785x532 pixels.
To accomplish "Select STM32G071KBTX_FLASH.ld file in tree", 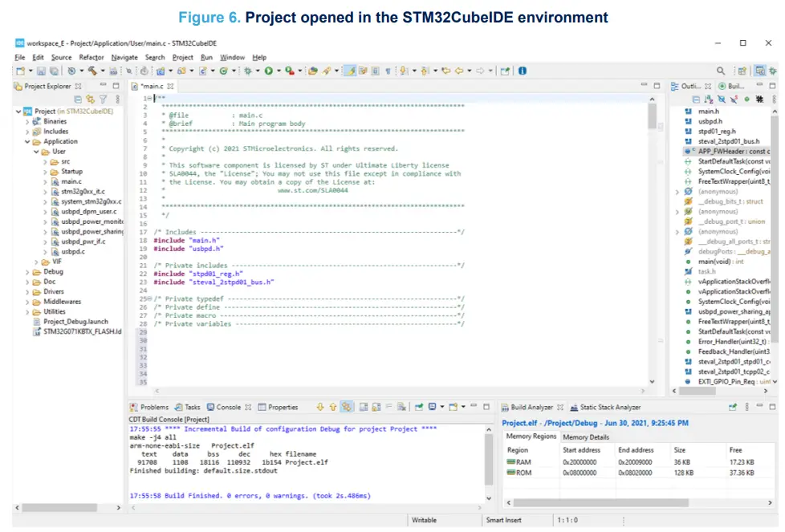I will pyautogui.click(x=82, y=332).
